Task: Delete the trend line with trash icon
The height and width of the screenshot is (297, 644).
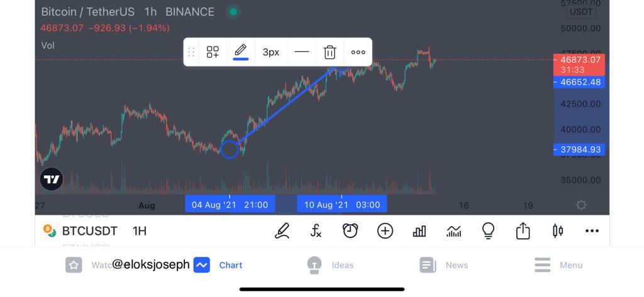Action: click(x=330, y=52)
